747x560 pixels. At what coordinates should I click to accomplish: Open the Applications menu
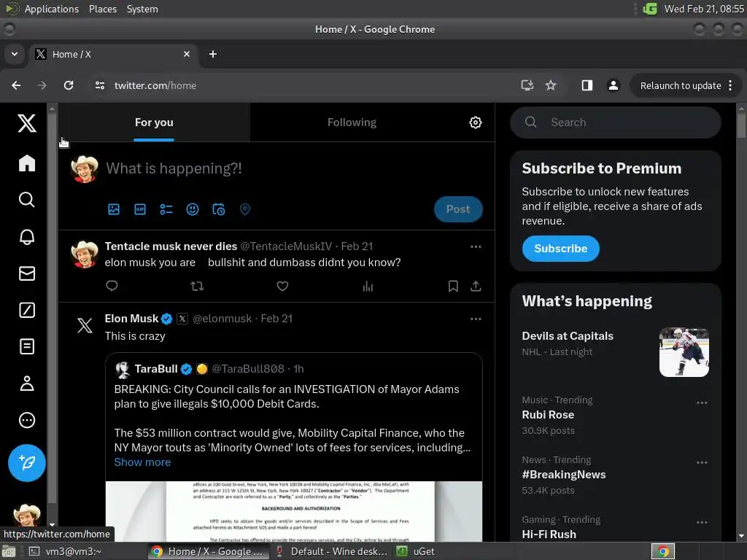point(52,9)
